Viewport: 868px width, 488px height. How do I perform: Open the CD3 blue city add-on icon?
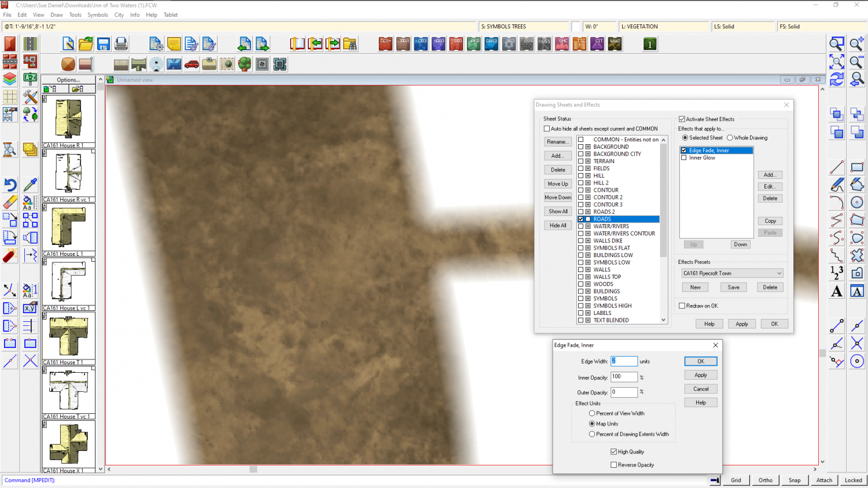[x=421, y=44]
